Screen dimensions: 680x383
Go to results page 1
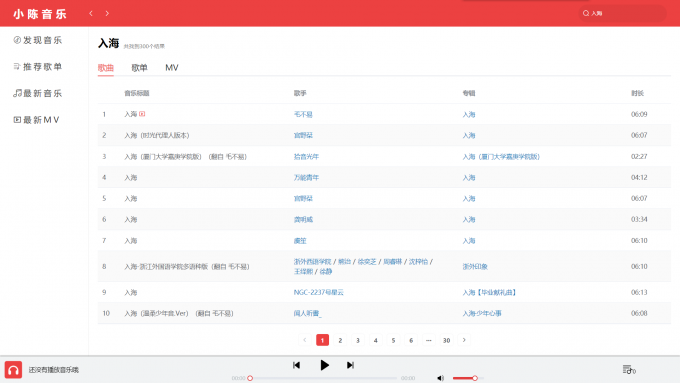pos(322,340)
